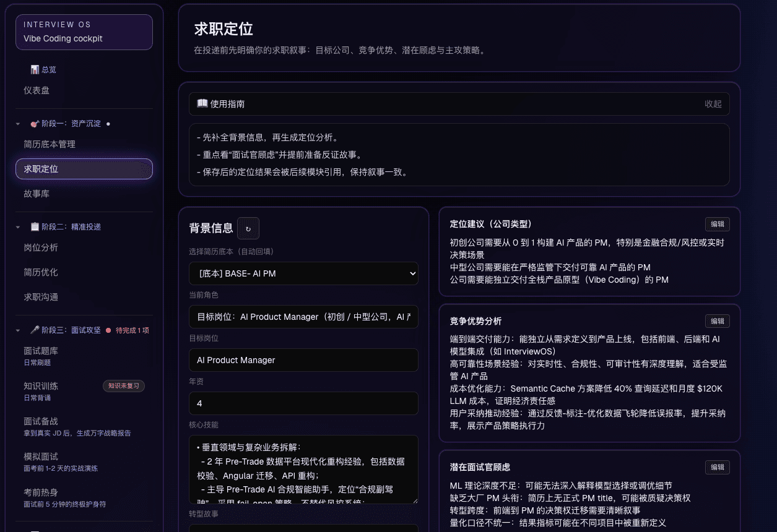Click 编辑 on 竞争优势分析 card
This screenshot has height=532, width=777.
click(x=717, y=321)
